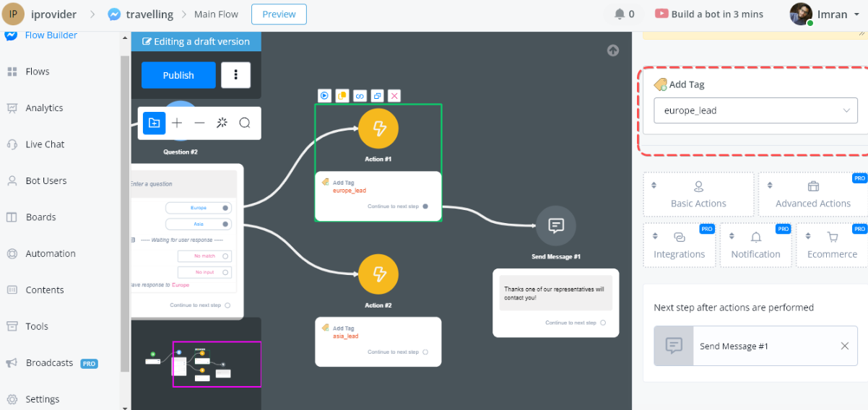
Task: Click the blue add-folder icon
Action: click(154, 123)
